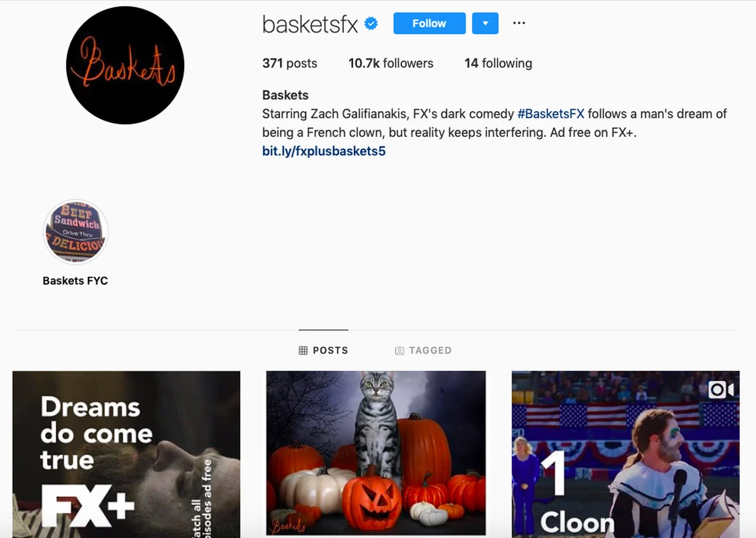Click the grid icon in Posts tab
Screen dimensions: 756x538
(303, 351)
